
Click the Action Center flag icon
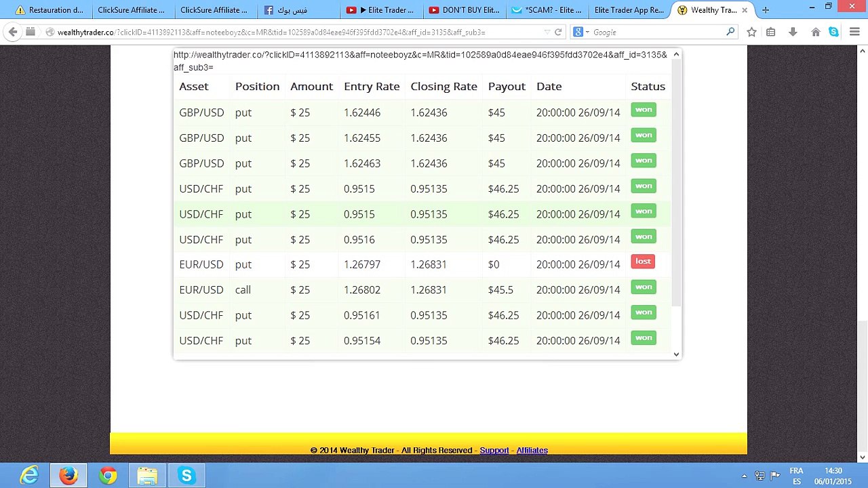[775, 476]
